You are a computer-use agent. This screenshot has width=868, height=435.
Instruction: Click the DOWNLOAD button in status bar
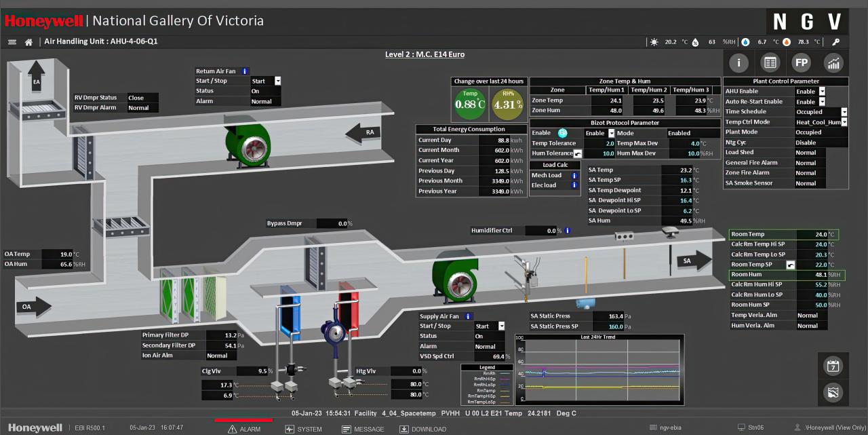point(422,429)
